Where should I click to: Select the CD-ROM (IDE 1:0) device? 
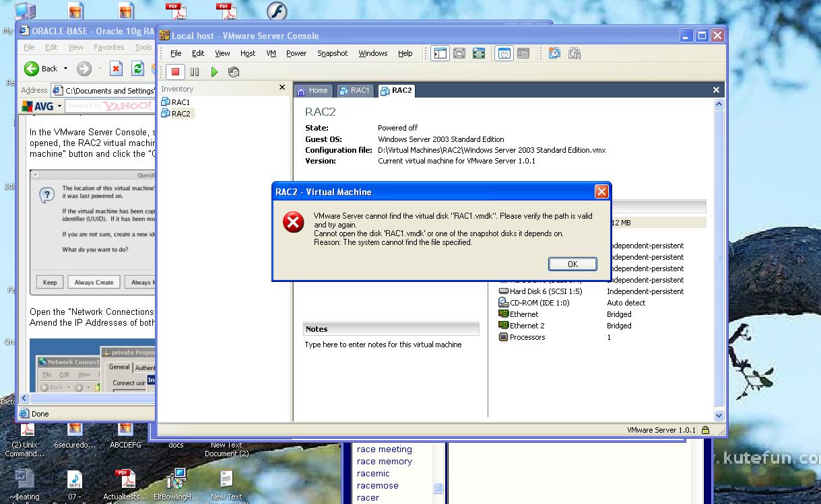[534, 303]
